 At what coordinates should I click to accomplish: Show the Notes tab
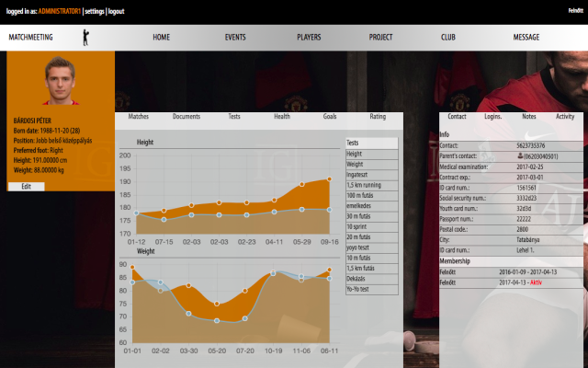(528, 117)
